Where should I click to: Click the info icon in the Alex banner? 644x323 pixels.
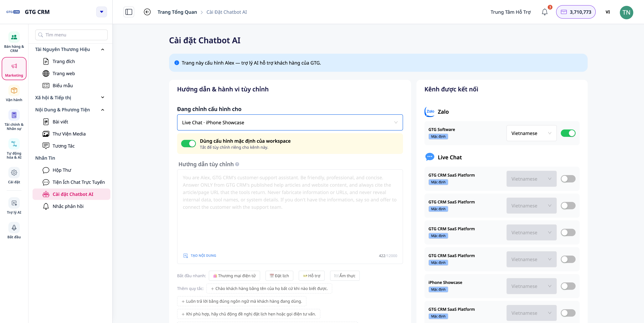(177, 63)
